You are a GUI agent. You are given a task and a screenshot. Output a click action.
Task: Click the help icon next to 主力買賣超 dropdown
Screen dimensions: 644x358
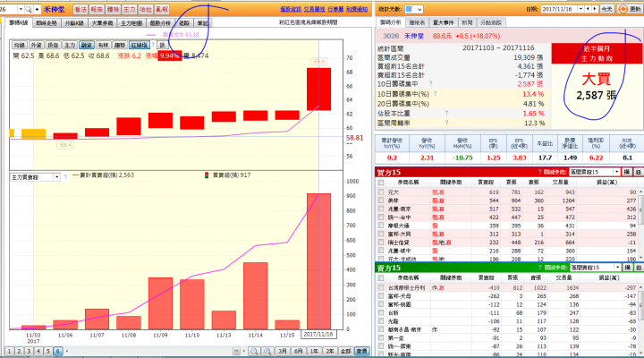pyautogui.click(x=65, y=177)
